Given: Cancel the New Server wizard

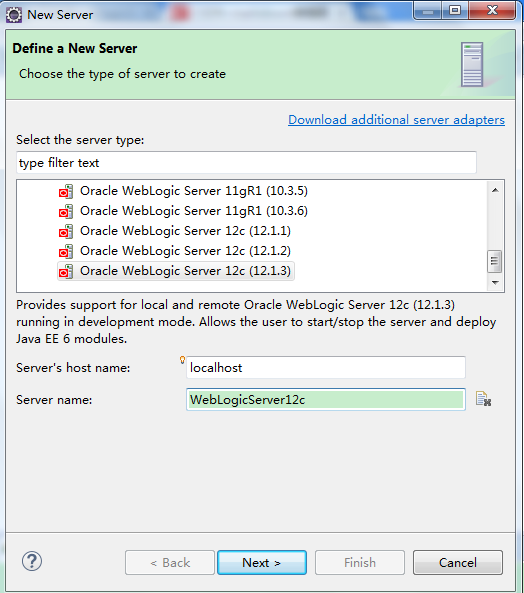Looking at the screenshot, I should pos(458,562).
